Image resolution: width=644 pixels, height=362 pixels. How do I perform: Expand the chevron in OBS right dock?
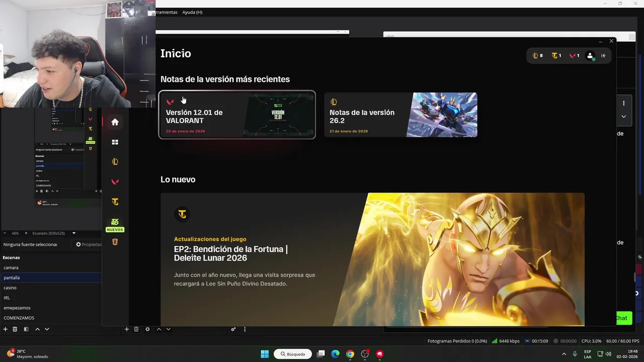click(x=623, y=117)
